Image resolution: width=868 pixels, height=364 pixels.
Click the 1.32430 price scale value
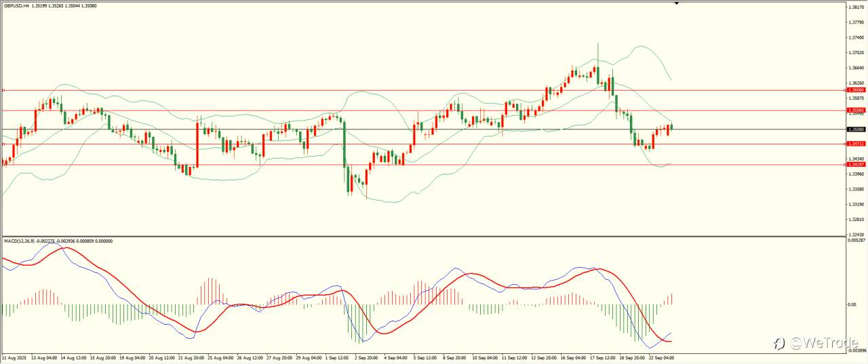856,235
